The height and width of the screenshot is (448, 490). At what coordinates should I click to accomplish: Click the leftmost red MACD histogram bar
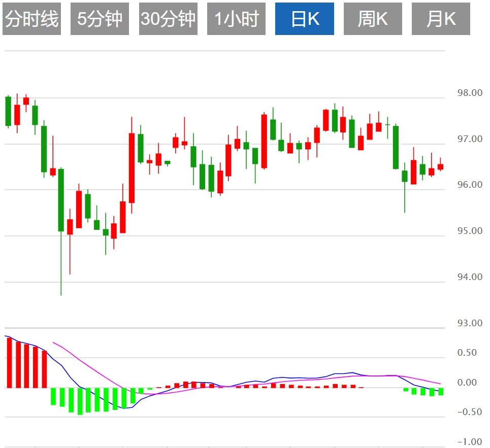click(9, 362)
